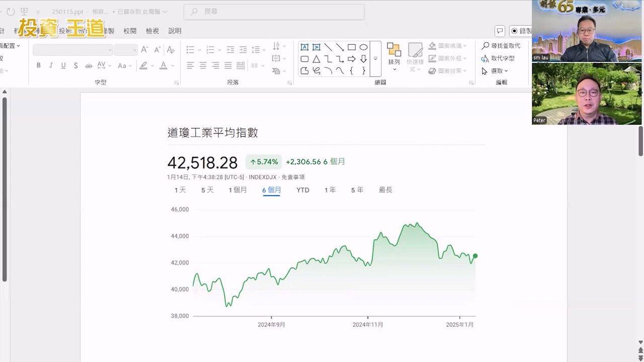Select the 5 年 chart range tab

pyautogui.click(x=357, y=190)
